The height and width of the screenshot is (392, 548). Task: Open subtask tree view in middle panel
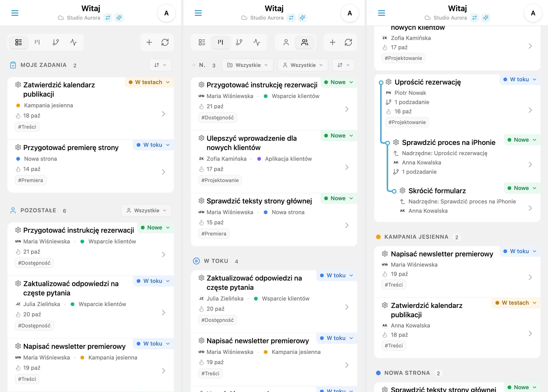coord(239,42)
